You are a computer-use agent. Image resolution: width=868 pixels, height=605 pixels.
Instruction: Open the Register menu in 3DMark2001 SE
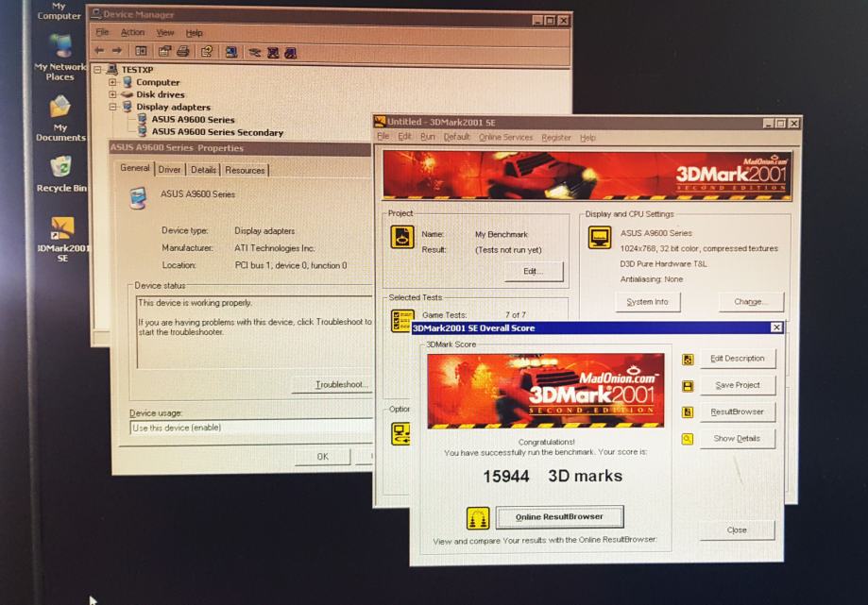[x=555, y=138]
